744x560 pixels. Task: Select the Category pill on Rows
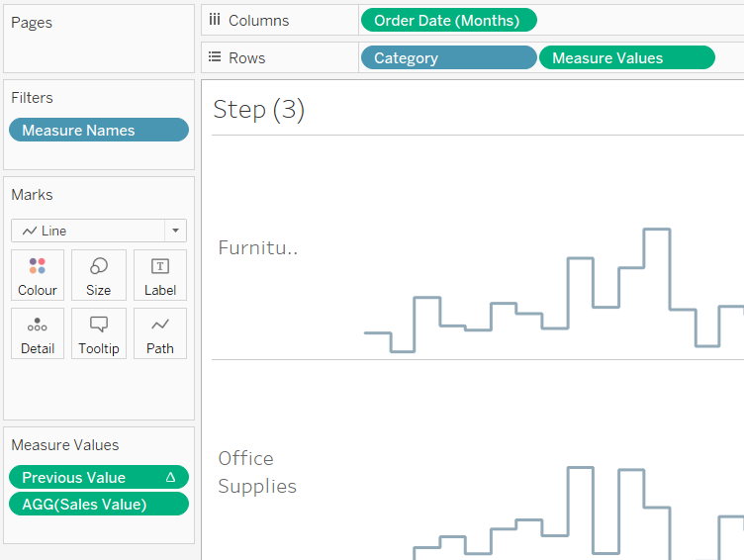pos(448,57)
